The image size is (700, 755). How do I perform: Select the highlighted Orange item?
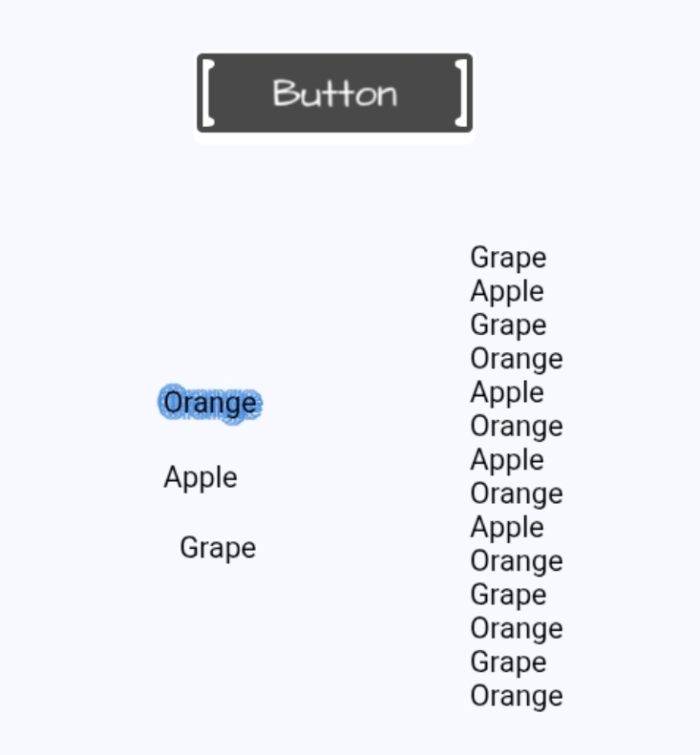pos(210,404)
